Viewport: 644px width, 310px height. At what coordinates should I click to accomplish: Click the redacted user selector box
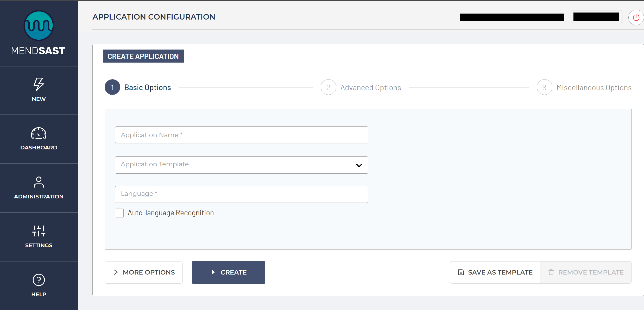596,17
